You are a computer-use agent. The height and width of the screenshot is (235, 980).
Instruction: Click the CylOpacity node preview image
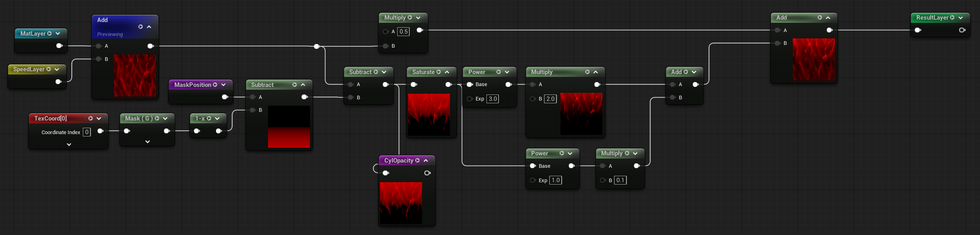coord(401,203)
